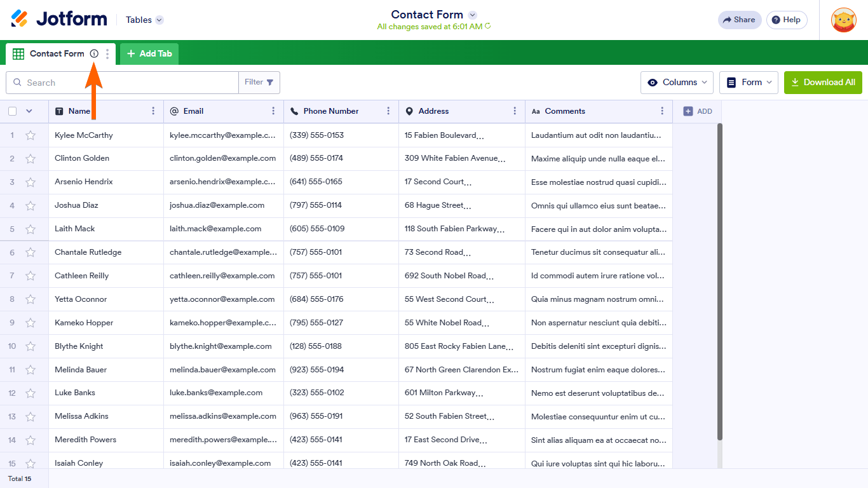Click the Add Tab button
Viewport: 868px width, 488px height.
click(x=149, y=54)
